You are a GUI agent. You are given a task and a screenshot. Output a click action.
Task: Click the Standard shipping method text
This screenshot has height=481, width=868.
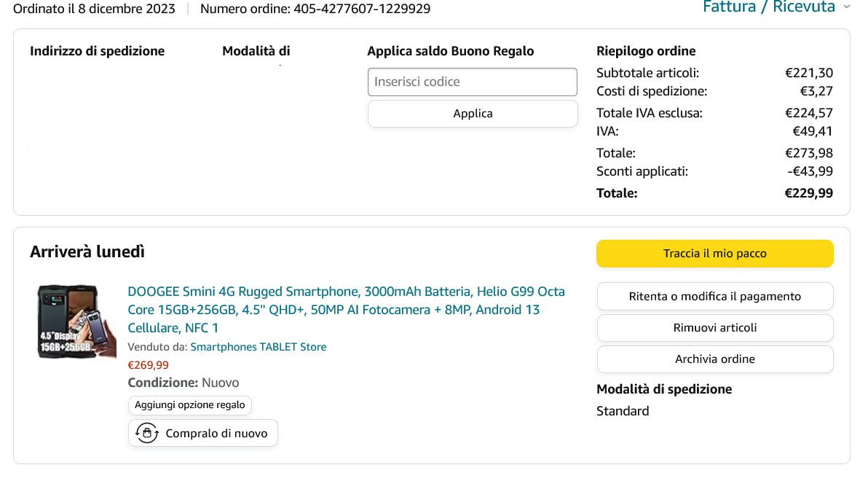tap(622, 411)
